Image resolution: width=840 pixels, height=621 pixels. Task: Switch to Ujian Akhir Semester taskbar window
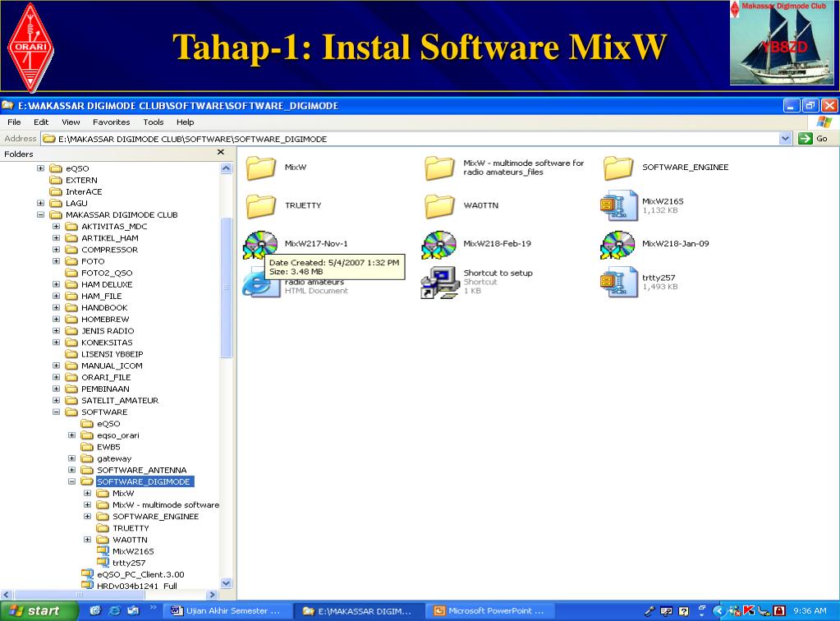click(227, 611)
